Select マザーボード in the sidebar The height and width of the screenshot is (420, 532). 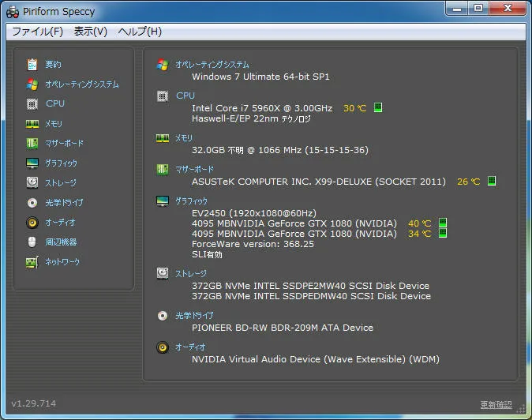pos(64,143)
